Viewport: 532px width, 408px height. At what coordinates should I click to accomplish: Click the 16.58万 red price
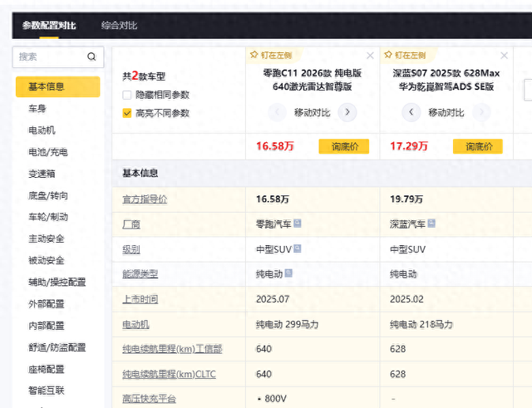pos(275,146)
